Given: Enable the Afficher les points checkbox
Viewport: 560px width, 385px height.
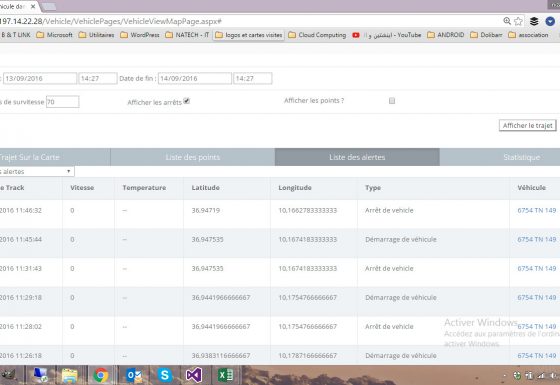Looking at the screenshot, I should (392, 101).
